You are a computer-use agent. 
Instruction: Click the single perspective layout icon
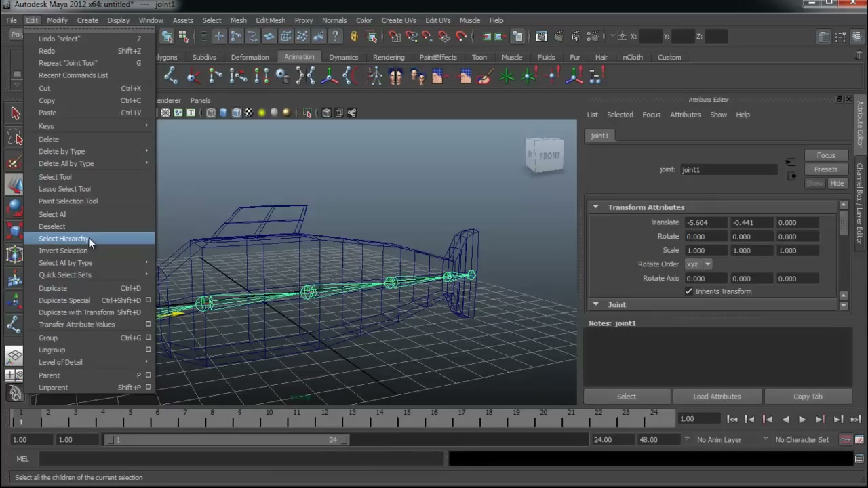14,355
